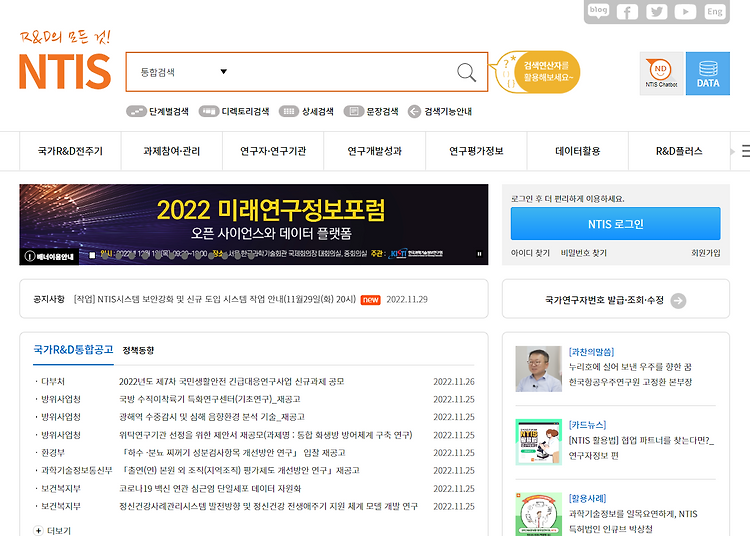Viewport: 750px width, 536px height.
Task: Open the 과제참여·관리 menu
Action: point(172,151)
